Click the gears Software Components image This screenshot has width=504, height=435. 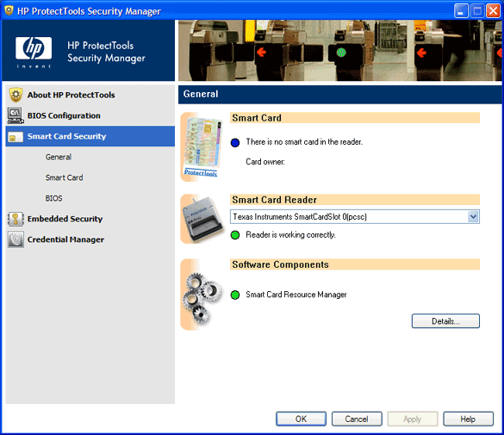(202, 295)
